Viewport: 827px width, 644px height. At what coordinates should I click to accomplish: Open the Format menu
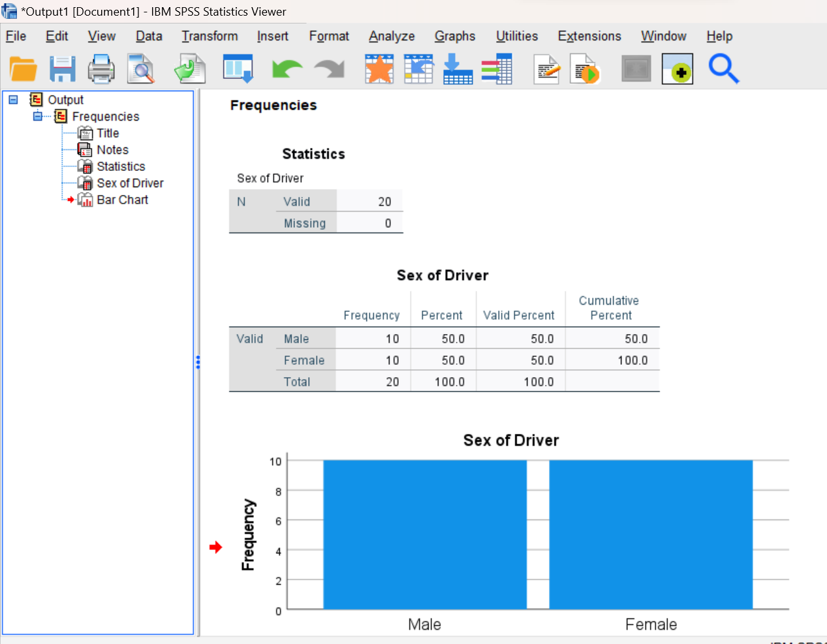click(x=329, y=37)
